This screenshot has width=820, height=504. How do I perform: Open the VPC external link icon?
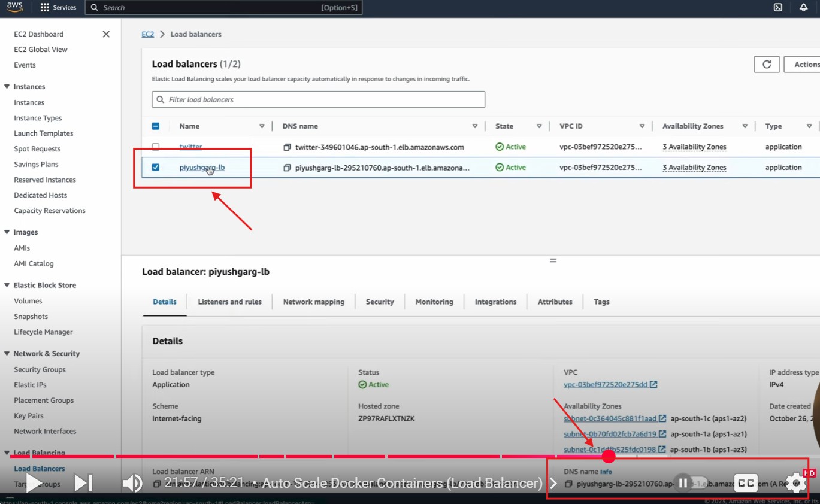coord(653,385)
